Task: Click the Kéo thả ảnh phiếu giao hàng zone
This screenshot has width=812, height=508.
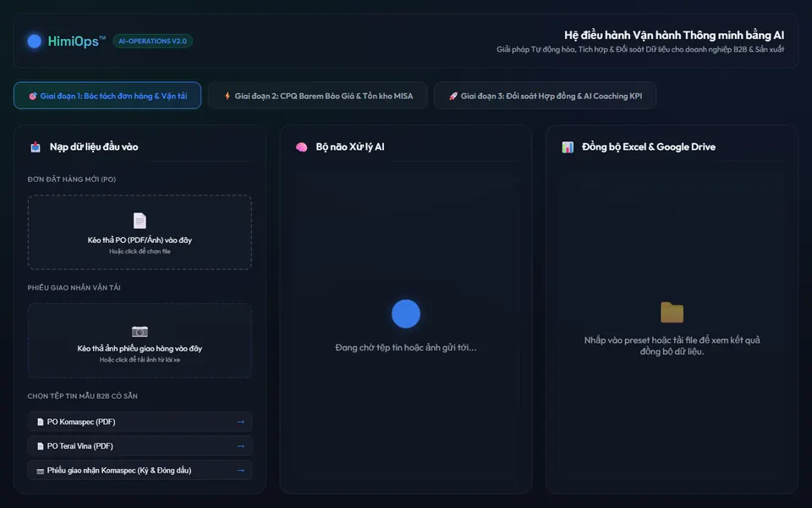Action: (x=140, y=340)
